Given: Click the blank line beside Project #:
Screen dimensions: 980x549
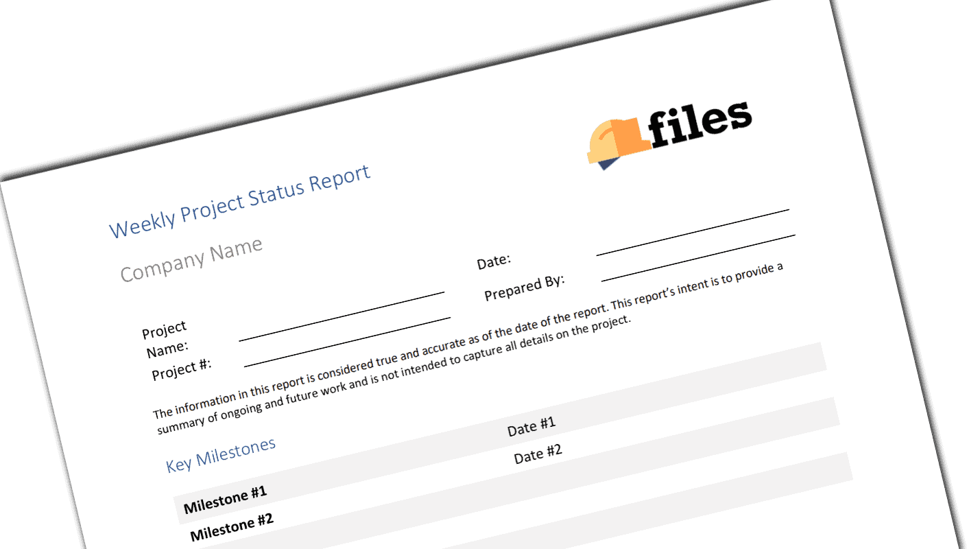Looking at the screenshot, I should (347, 342).
